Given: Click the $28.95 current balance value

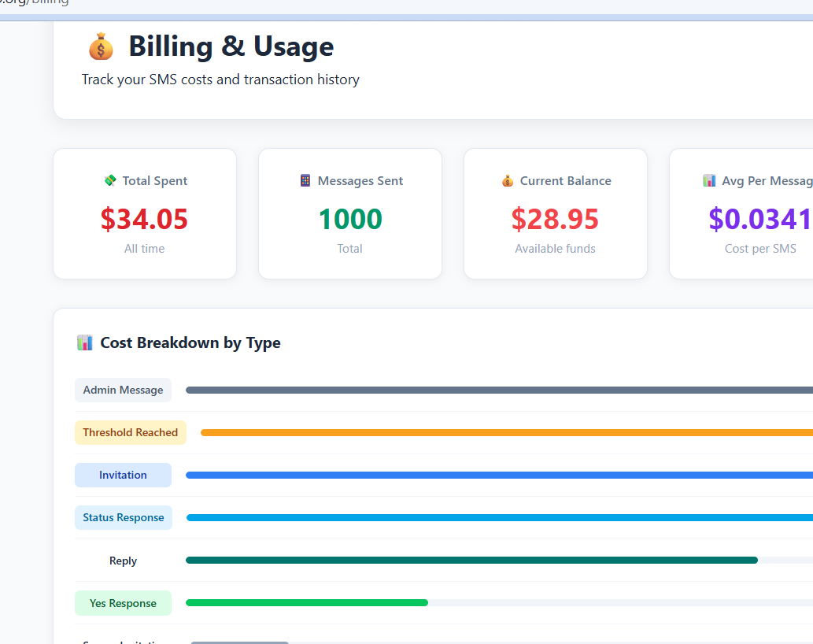Looking at the screenshot, I should pyautogui.click(x=555, y=219).
